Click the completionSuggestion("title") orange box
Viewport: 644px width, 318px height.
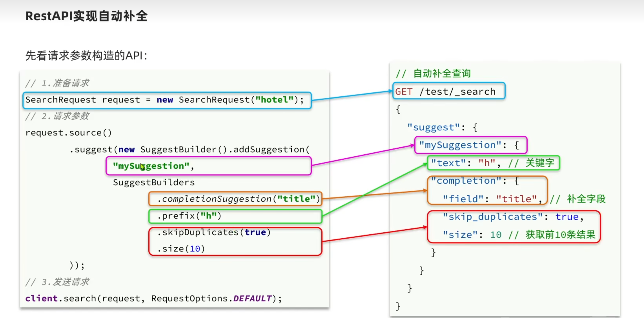238,199
